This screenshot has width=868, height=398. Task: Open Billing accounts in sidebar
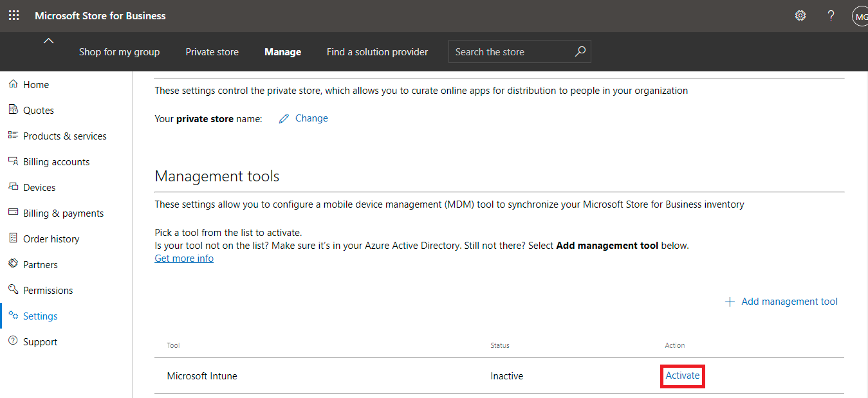pos(57,161)
